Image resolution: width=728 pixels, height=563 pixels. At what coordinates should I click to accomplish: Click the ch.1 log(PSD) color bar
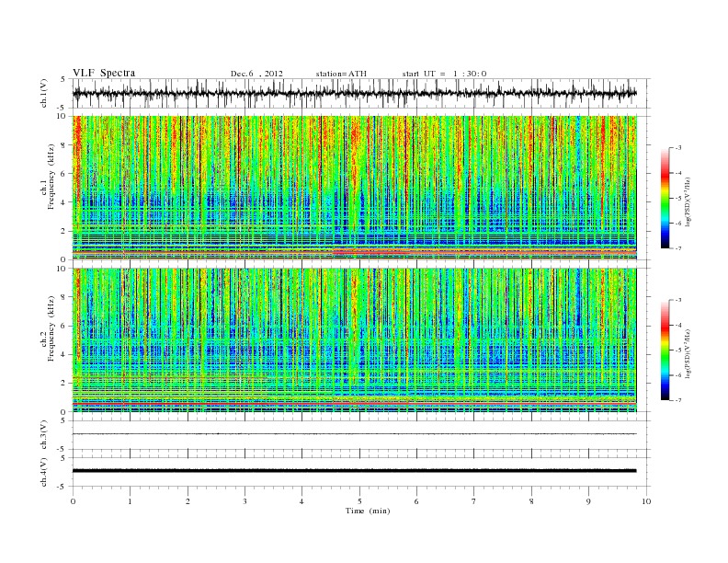pyautogui.click(x=665, y=198)
